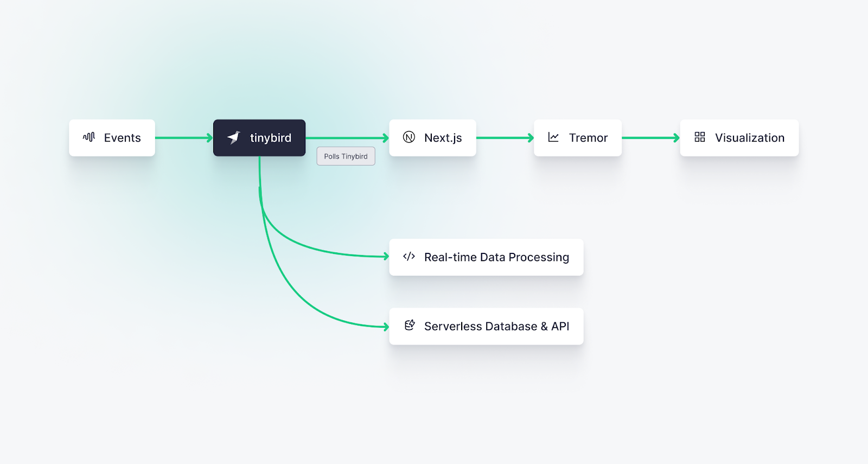Select the tinybird text in dark node
Screen dimensions: 868x464
click(270, 138)
